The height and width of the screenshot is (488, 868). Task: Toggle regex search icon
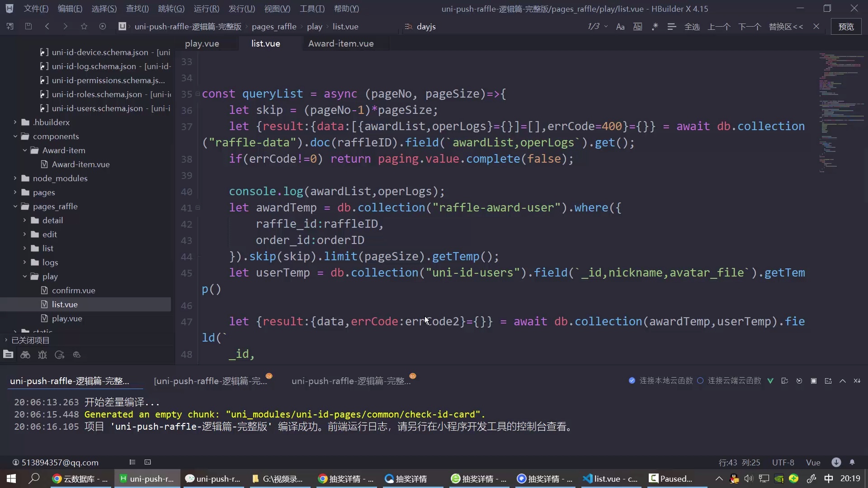click(655, 27)
